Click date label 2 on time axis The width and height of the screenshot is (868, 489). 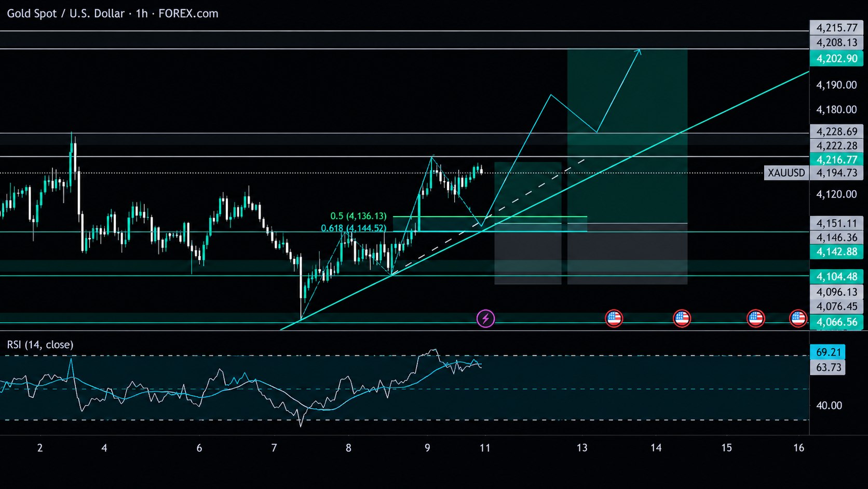40,448
